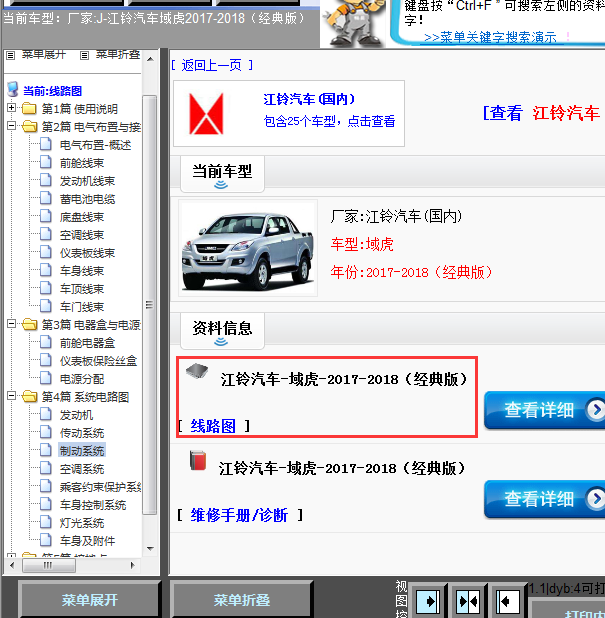This screenshot has width=605, height=618.
Task: Click the left-arrow view button in bottom bar
Action: tap(508, 601)
